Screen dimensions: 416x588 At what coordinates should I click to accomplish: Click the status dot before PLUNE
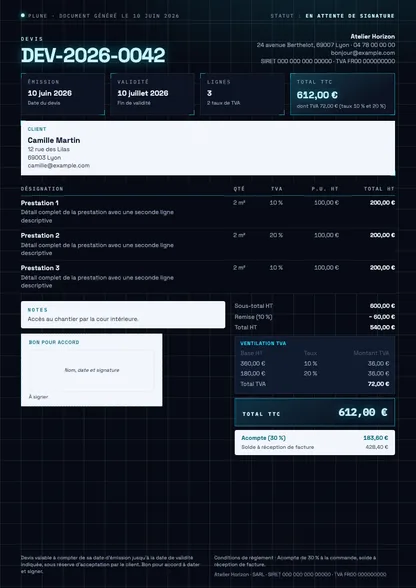coord(23,16)
